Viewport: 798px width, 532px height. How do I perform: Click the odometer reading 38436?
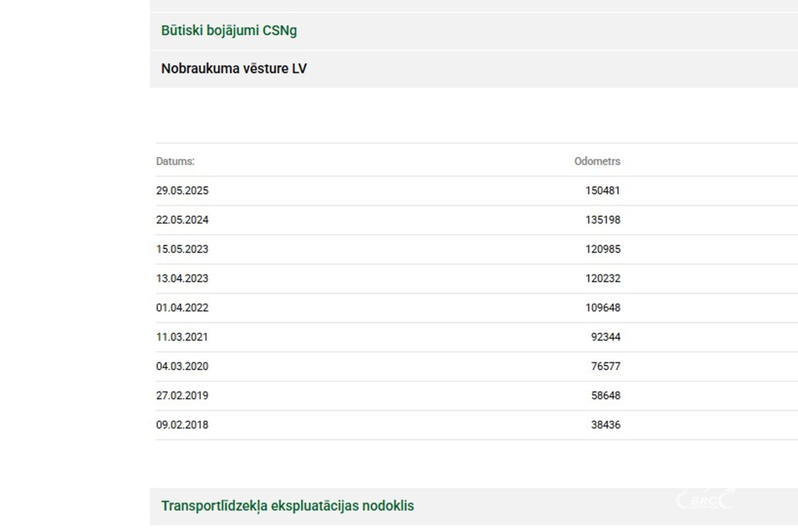(x=605, y=425)
